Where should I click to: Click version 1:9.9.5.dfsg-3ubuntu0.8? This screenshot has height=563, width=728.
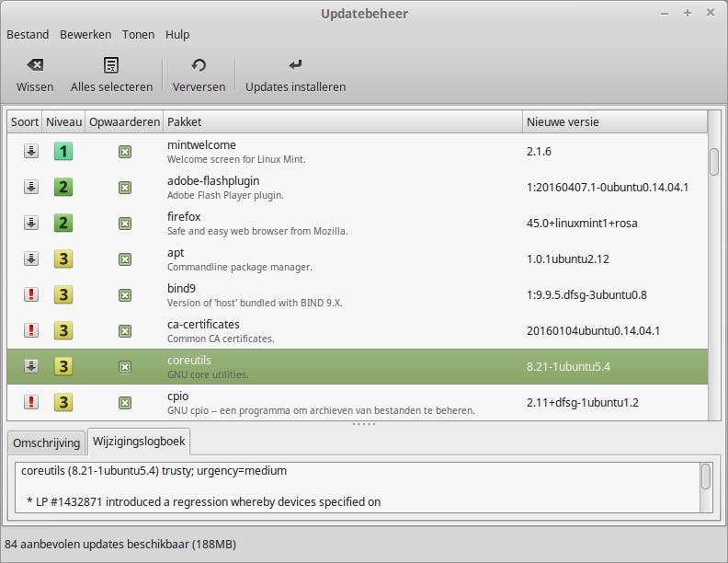[586, 294]
